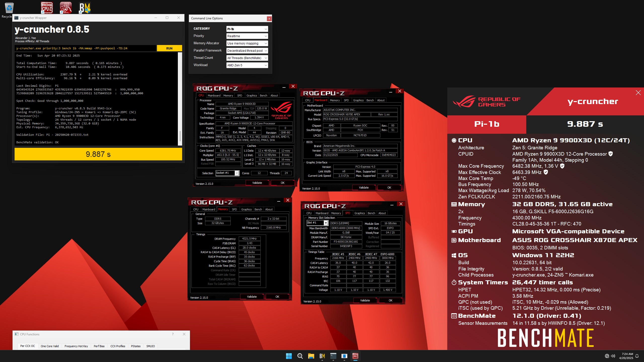Select the Per CCX OC tab
The width and height of the screenshot is (644, 362).
coord(28,346)
